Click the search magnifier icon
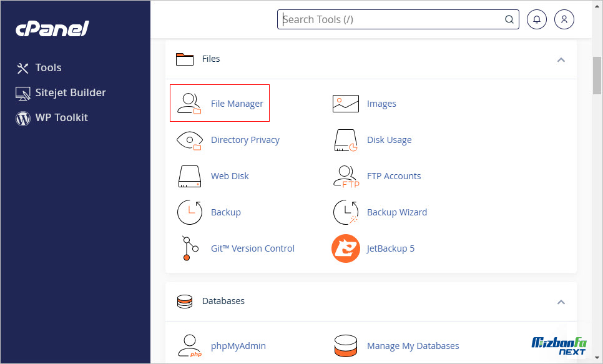 click(509, 19)
